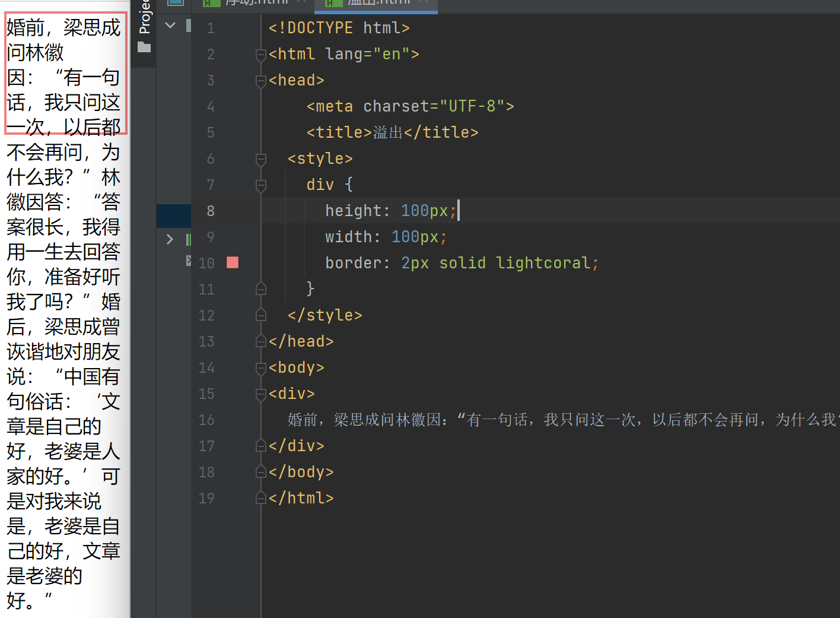Open lightcoral color picker swatch on line 10
840x618 pixels.
(233, 262)
